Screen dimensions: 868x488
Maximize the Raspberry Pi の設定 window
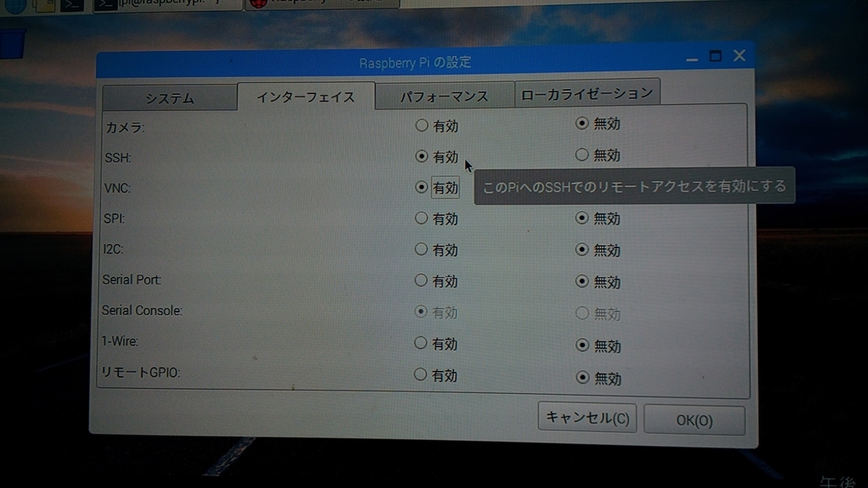click(715, 56)
